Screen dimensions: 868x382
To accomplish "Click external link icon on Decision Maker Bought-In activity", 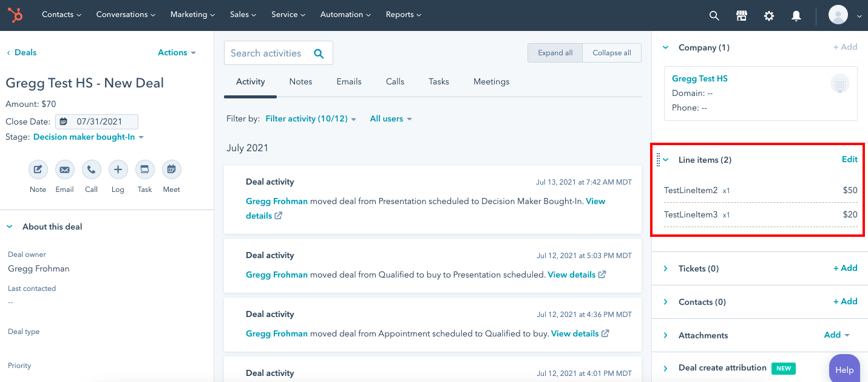I will click(278, 216).
